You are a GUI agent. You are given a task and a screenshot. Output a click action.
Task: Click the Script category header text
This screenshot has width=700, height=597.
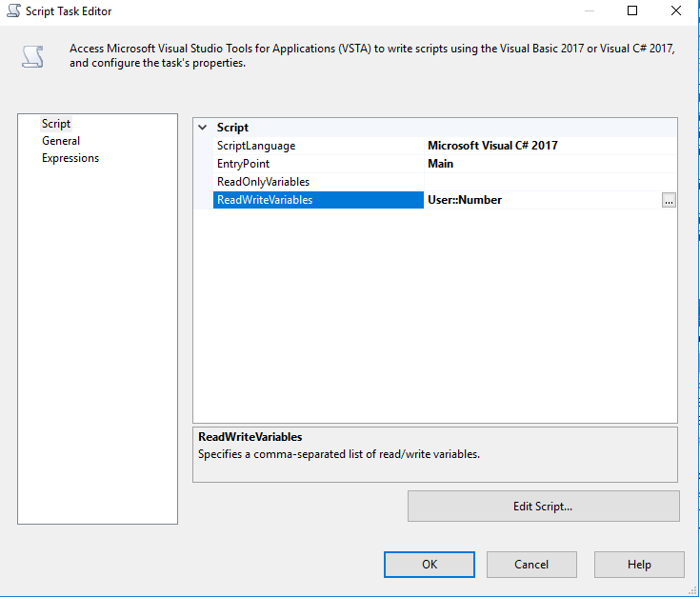pyautogui.click(x=232, y=128)
